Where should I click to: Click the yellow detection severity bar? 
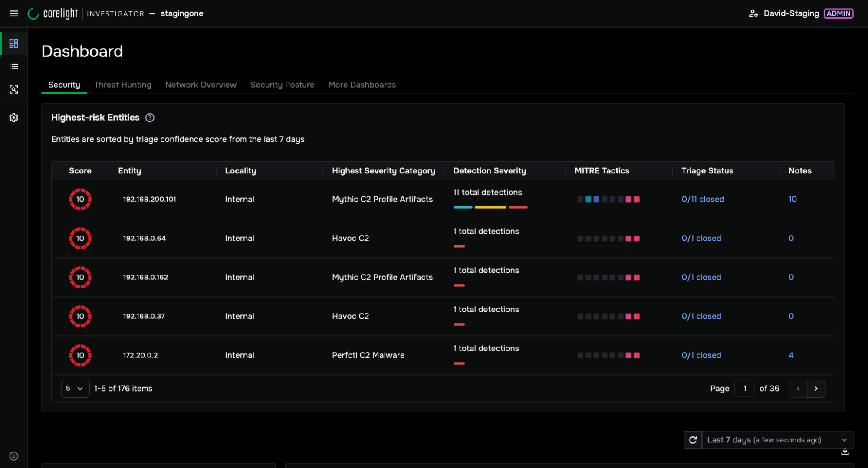click(x=490, y=207)
